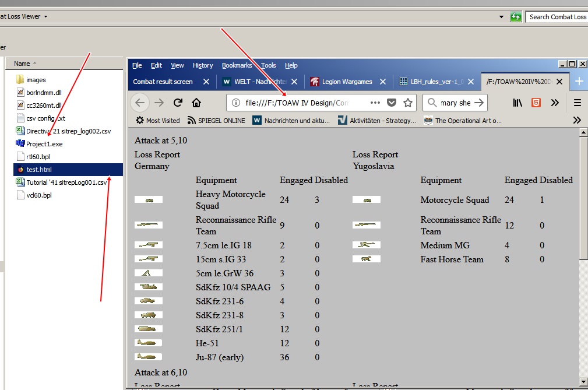Reload the page in Firefox
This screenshot has width=588, height=390.
[178, 103]
